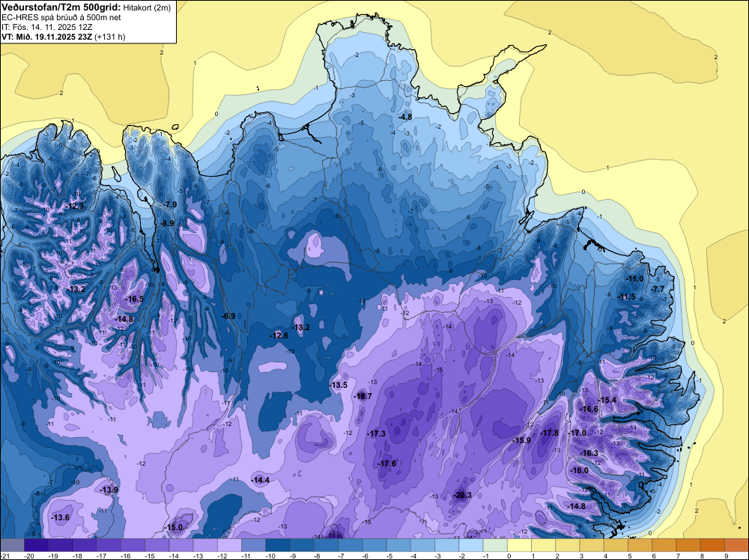This screenshot has height=560, width=749.
Task: Select the -18.7 temperature value
Action: pyautogui.click(x=362, y=396)
